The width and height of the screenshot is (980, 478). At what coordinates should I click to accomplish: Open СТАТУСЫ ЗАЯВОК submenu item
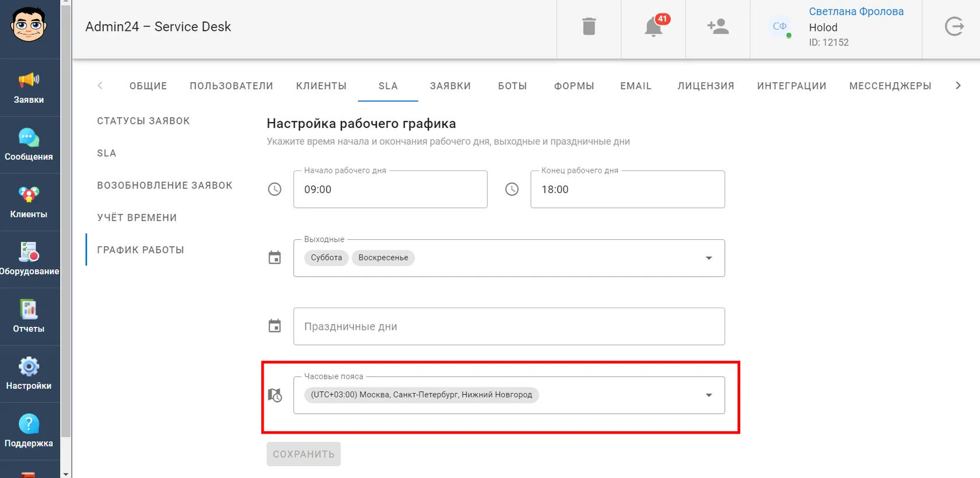143,121
